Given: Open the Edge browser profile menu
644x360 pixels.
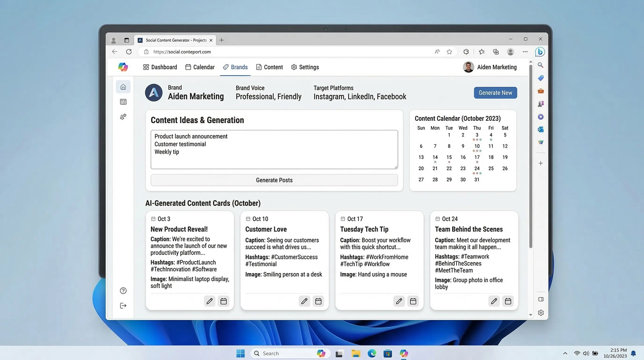Looking at the screenshot, I should (511, 52).
